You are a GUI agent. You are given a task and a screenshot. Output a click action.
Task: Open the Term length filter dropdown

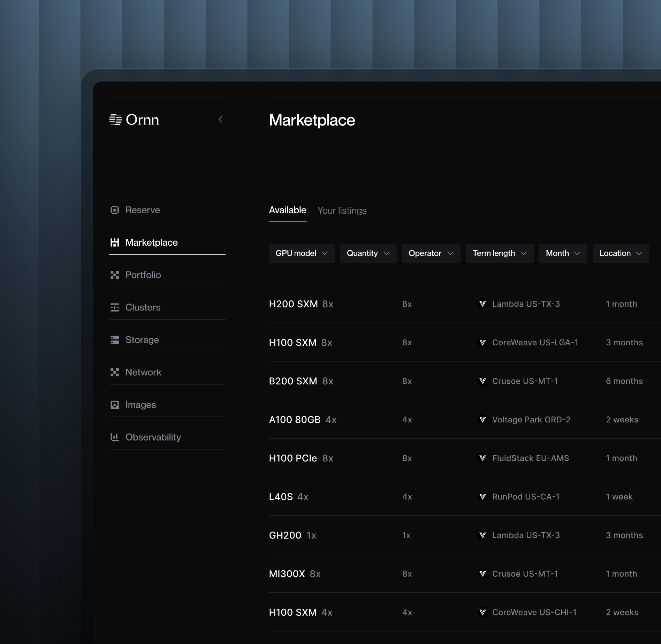click(500, 253)
